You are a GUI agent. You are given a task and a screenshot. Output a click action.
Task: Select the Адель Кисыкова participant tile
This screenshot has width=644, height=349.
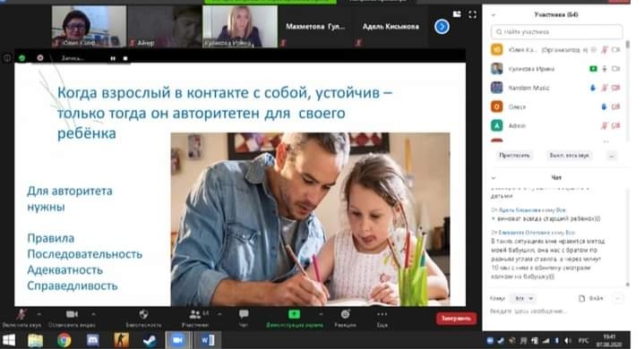391,26
